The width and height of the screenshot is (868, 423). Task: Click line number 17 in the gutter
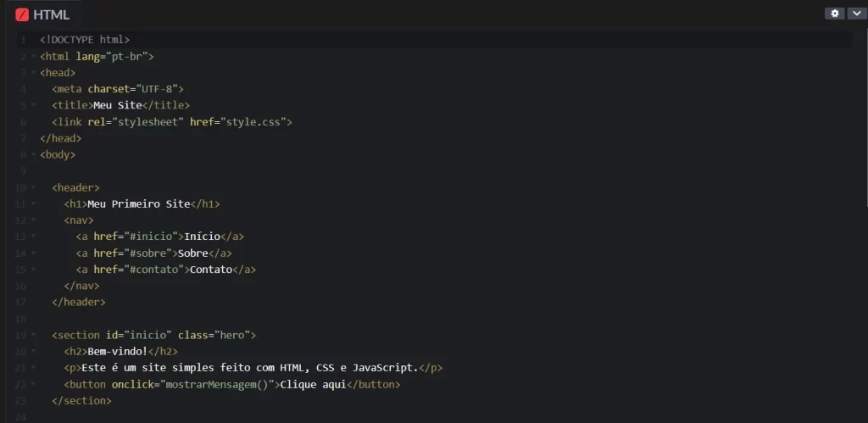(x=21, y=303)
